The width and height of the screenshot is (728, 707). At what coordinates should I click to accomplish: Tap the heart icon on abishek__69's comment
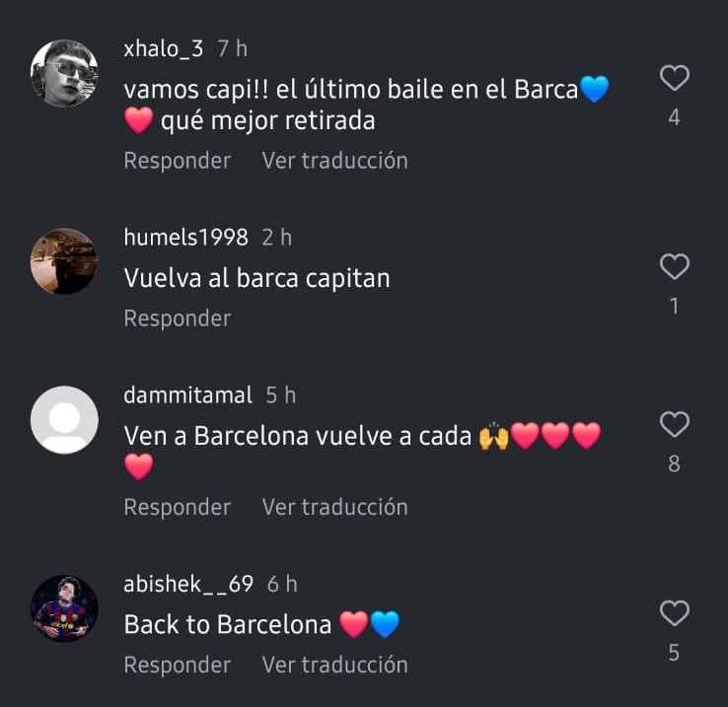click(x=674, y=613)
